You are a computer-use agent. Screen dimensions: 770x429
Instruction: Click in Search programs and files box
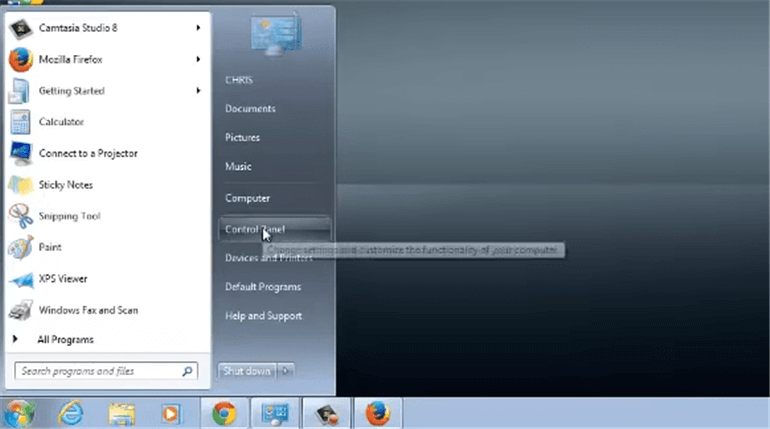[106, 372]
